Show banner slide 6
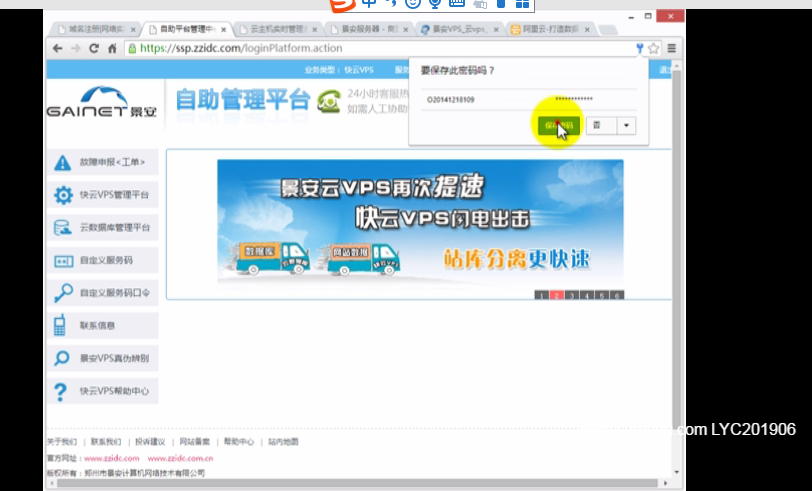The height and width of the screenshot is (491, 812). tap(617, 295)
